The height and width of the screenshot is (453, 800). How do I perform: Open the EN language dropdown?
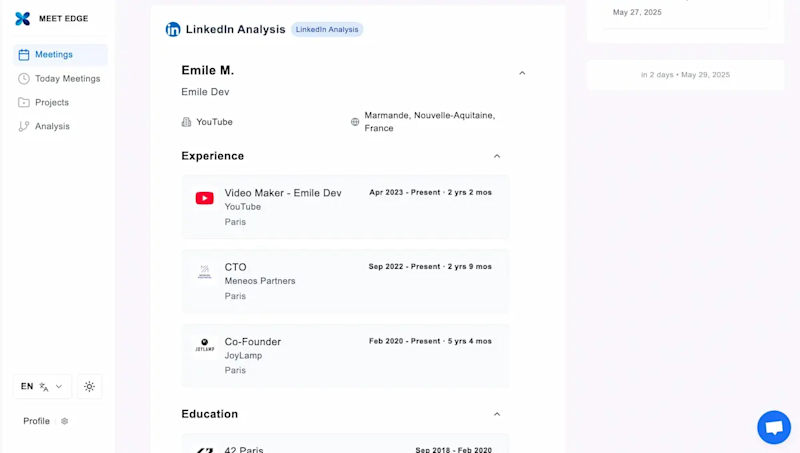[x=42, y=387]
